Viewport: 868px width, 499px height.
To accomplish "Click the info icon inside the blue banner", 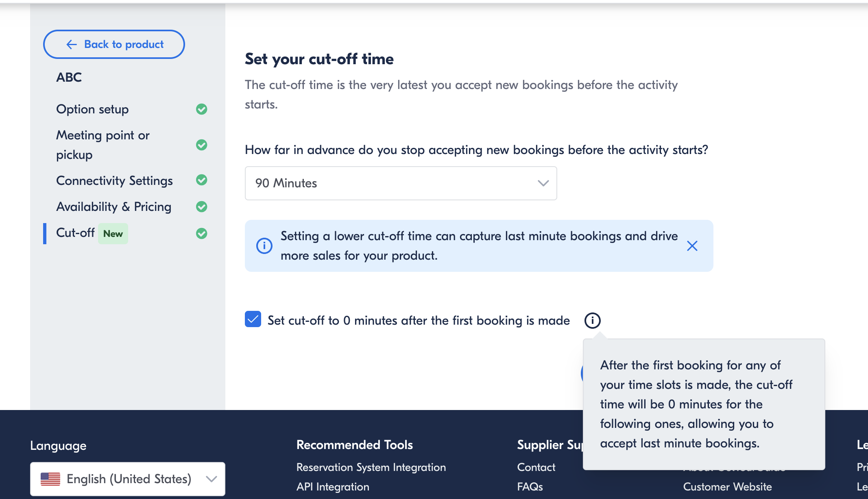I will coord(264,246).
